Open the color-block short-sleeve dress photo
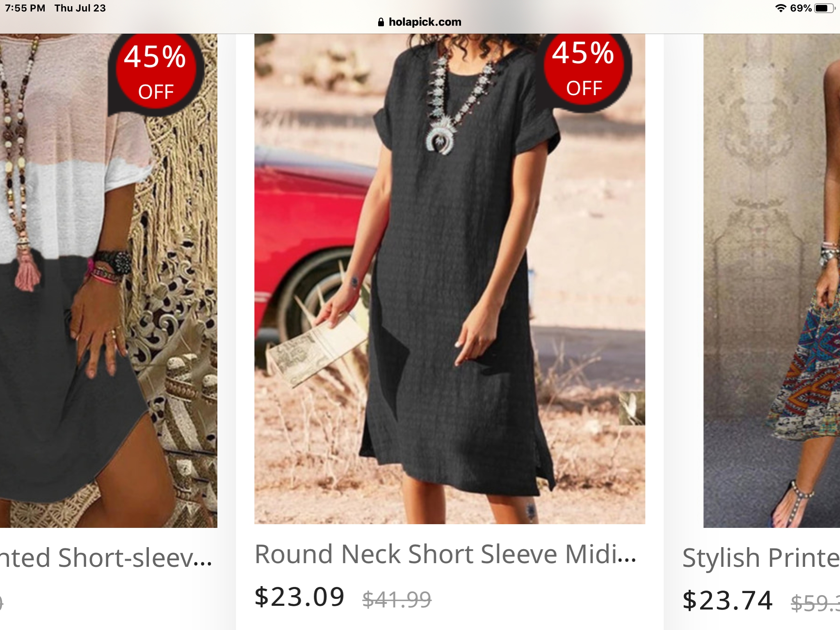The image size is (840, 630). [x=108, y=281]
